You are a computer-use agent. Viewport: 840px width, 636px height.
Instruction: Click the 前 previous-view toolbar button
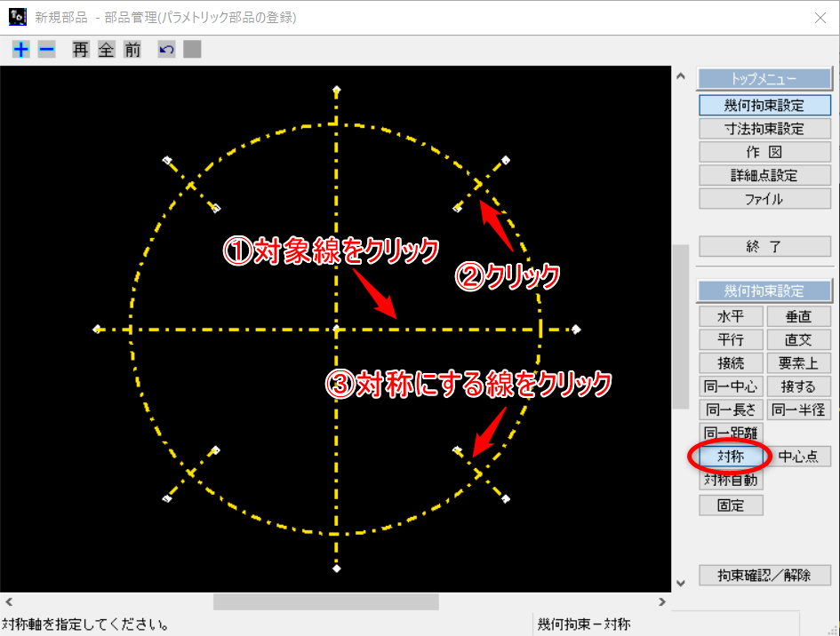(132, 50)
